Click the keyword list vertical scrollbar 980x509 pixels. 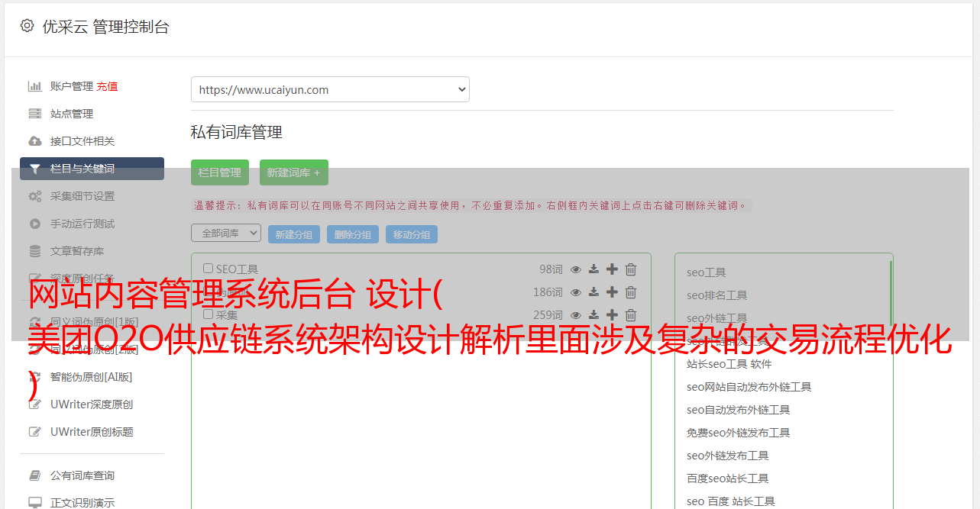click(891, 294)
